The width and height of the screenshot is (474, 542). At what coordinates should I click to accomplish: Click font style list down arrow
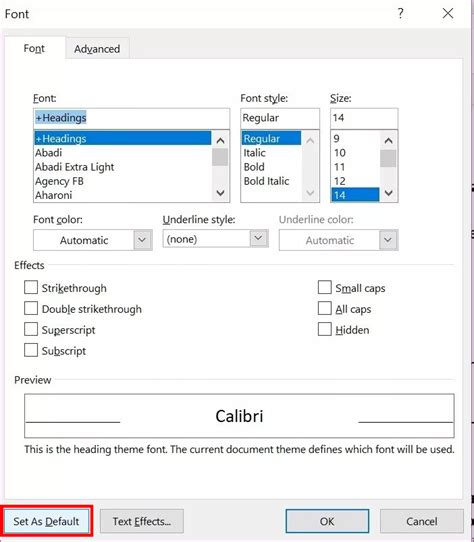tap(310, 193)
